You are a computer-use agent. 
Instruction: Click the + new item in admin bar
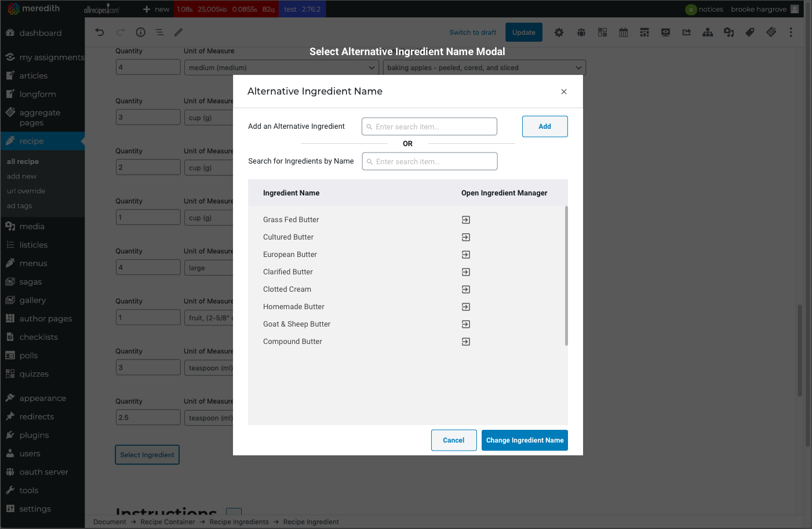point(156,9)
